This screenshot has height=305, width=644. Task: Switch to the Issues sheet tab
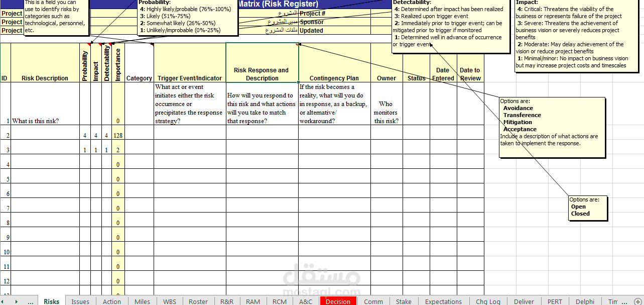(x=80, y=301)
